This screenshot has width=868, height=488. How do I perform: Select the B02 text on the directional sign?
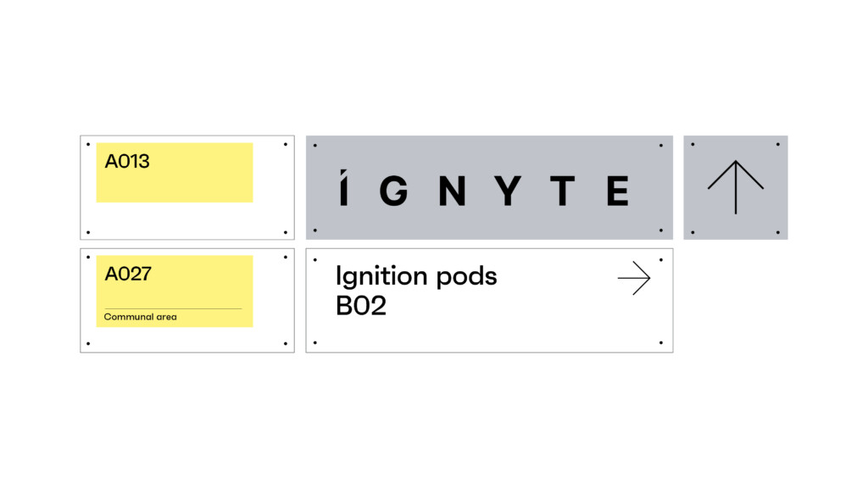coord(361,306)
